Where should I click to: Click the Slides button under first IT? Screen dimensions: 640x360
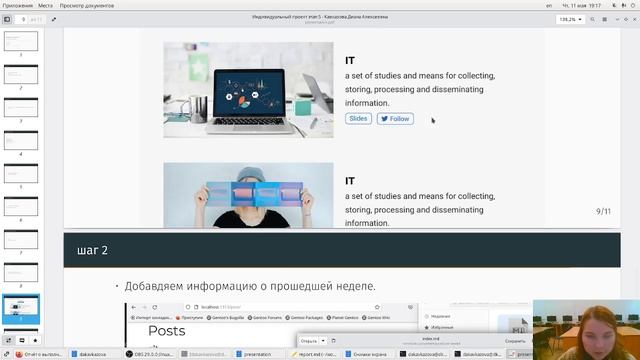[x=358, y=118]
